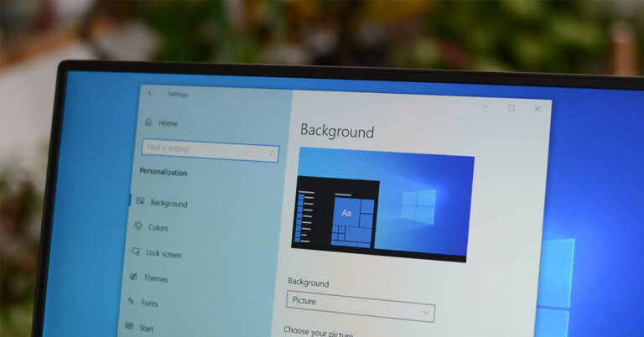Go to Home using its text label
Viewport: 644px width, 337px height.
[168, 123]
